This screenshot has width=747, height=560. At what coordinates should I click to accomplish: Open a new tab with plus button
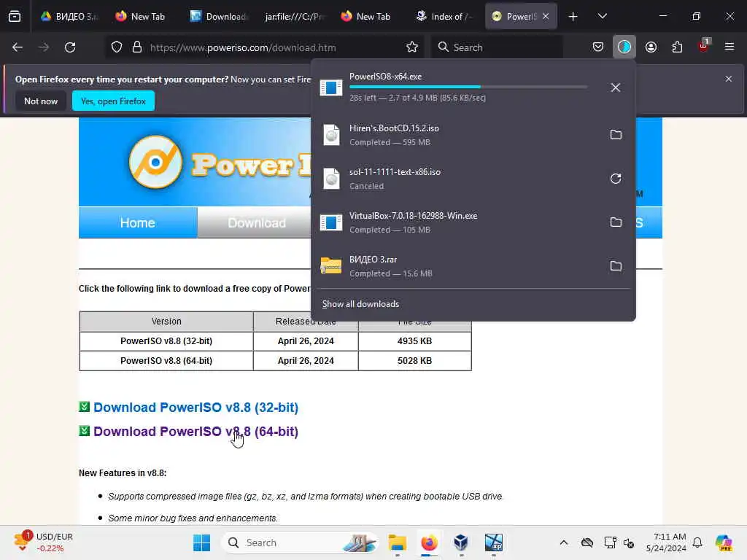[x=573, y=17]
